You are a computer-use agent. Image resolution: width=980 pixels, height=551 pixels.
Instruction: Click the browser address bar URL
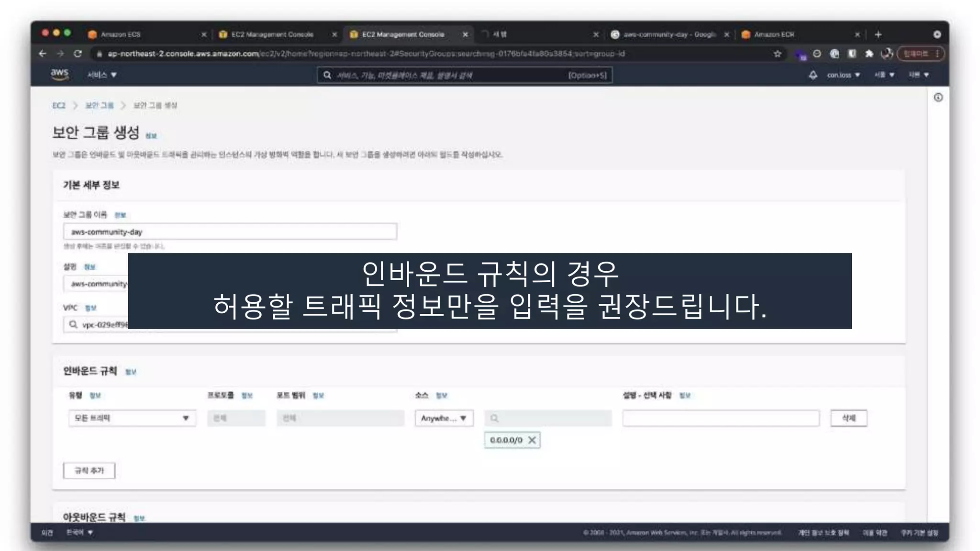coord(366,54)
